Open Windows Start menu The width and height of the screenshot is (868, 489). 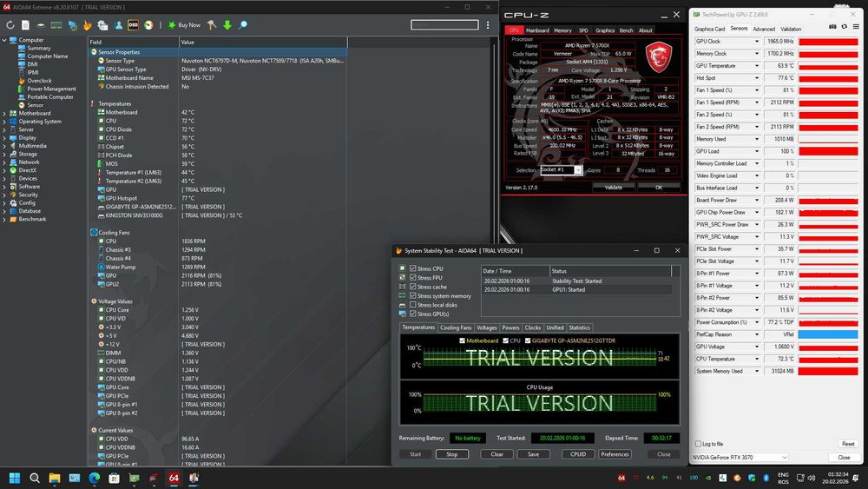click(x=15, y=478)
